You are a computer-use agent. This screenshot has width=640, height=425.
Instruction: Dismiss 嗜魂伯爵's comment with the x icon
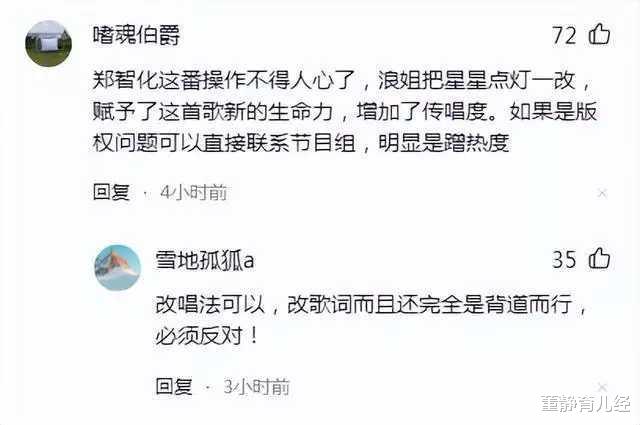602,193
